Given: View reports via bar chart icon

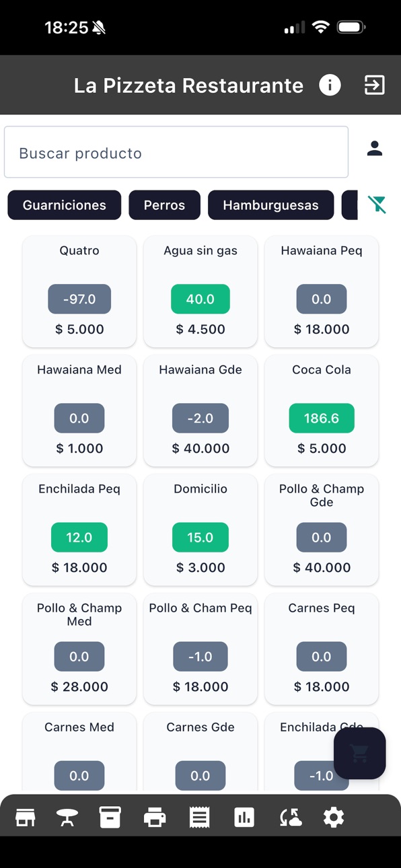Looking at the screenshot, I should (x=244, y=818).
